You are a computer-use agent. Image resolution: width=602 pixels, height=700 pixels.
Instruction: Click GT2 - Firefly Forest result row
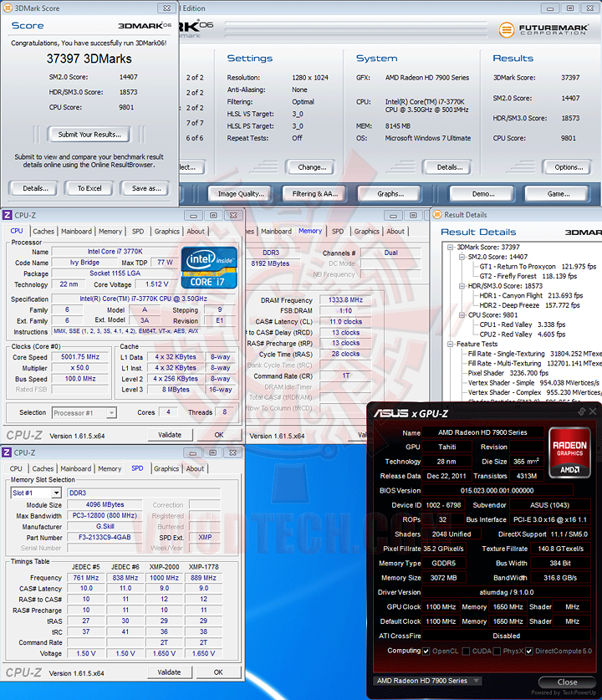pos(528,276)
